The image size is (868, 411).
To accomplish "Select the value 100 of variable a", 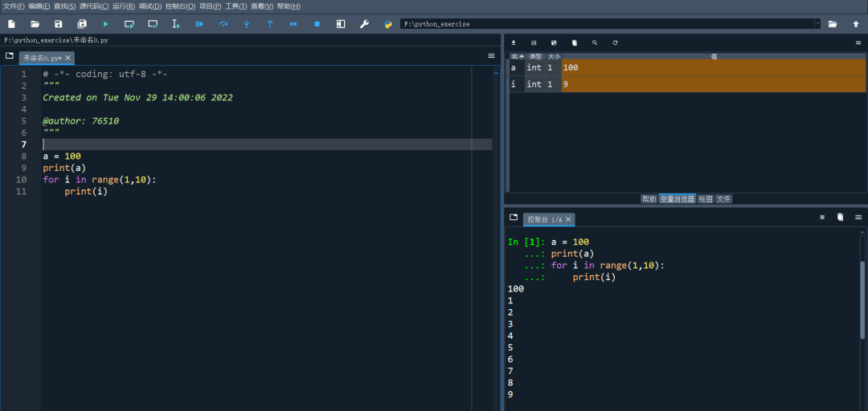I will pyautogui.click(x=714, y=67).
